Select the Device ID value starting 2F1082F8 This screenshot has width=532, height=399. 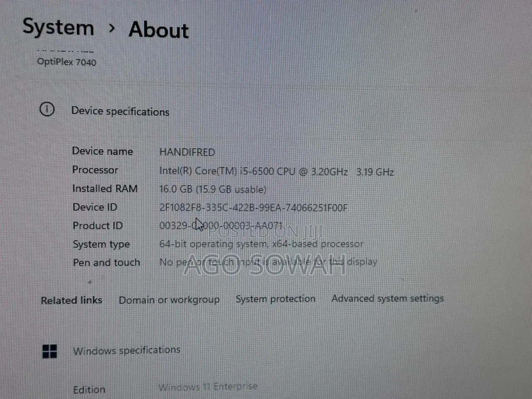[x=254, y=208]
